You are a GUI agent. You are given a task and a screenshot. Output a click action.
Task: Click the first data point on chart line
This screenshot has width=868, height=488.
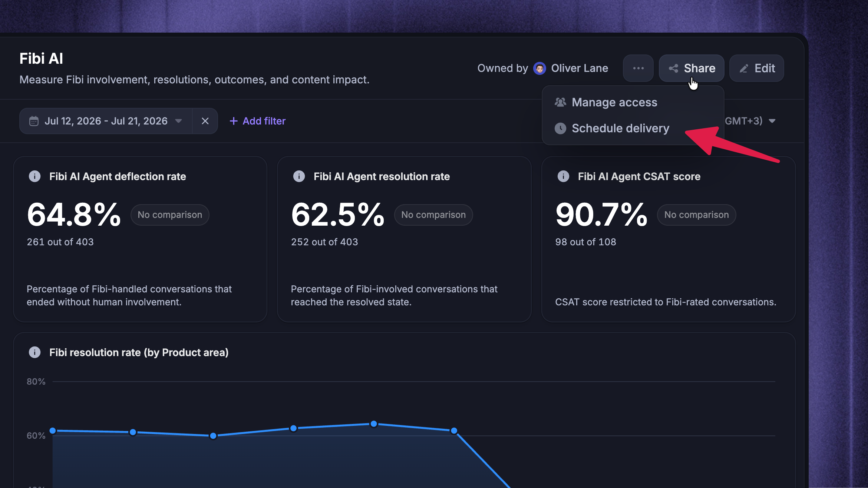53,431
